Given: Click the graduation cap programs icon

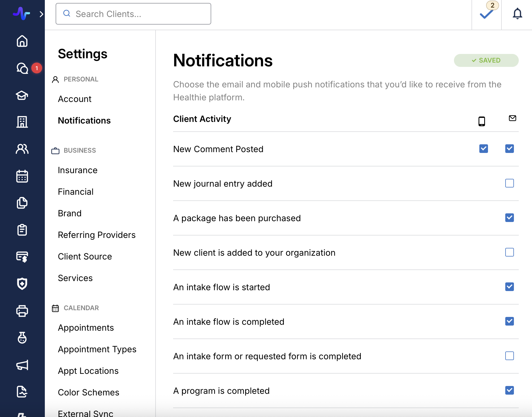Looking at the screenshot, I should pyautogui.click(x=22, y=95).
